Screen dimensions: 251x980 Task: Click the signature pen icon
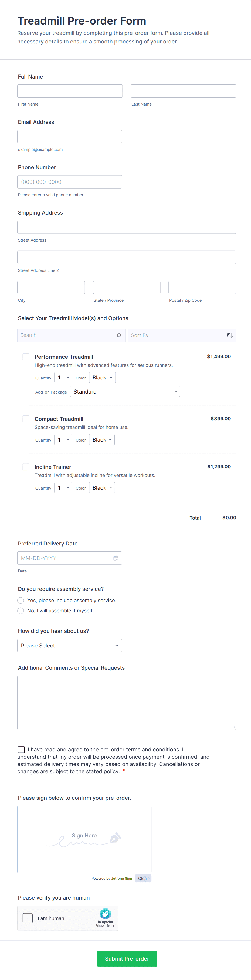click(x=115, y=837)
